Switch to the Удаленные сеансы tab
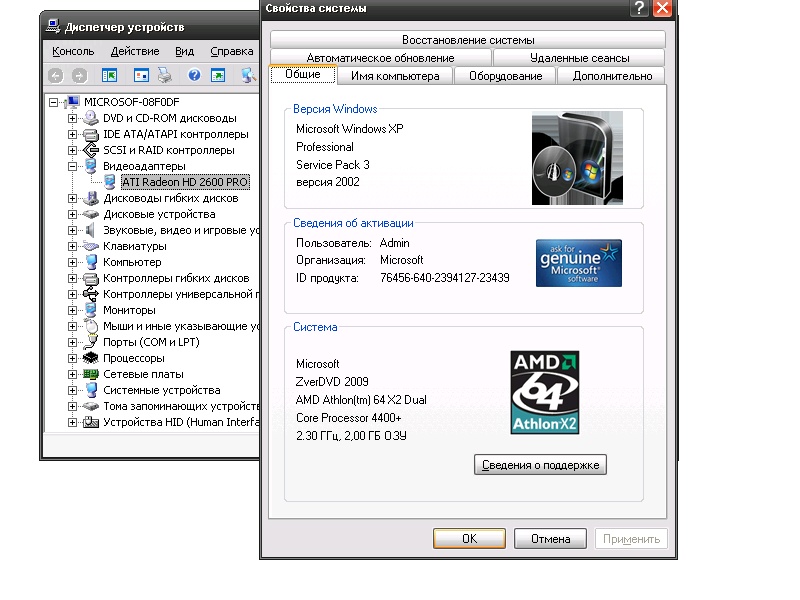The image size is (800, 600). tap(579, 58)
